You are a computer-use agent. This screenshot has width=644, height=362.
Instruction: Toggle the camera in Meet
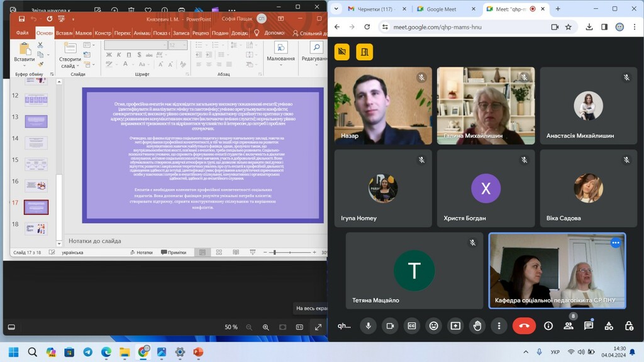(390, 326)
